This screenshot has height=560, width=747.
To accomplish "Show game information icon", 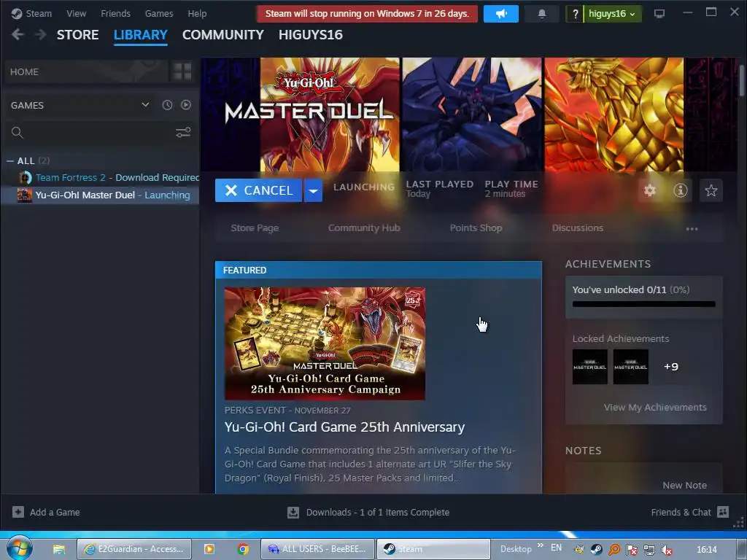I will click(x=681, y=190).
